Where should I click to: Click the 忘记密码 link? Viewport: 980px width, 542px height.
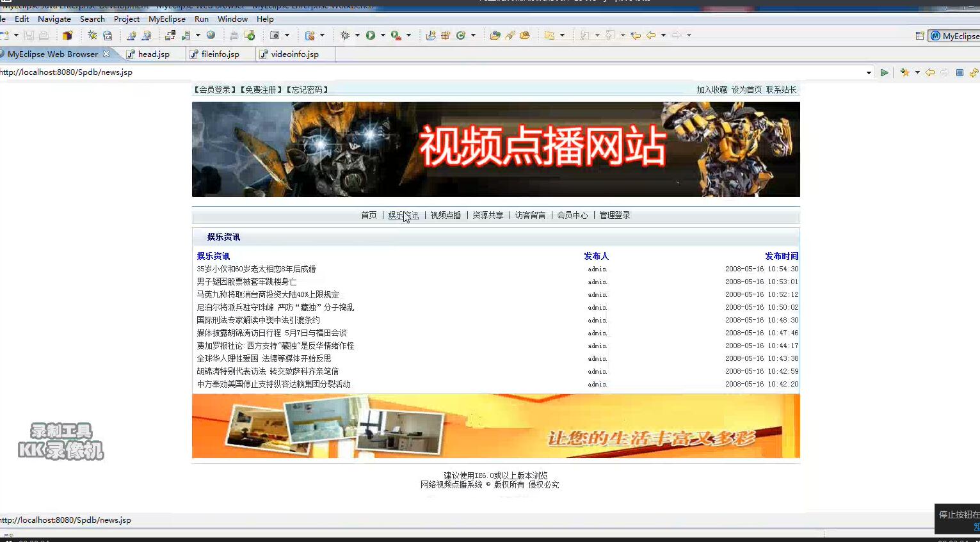[x=307, y=90]
